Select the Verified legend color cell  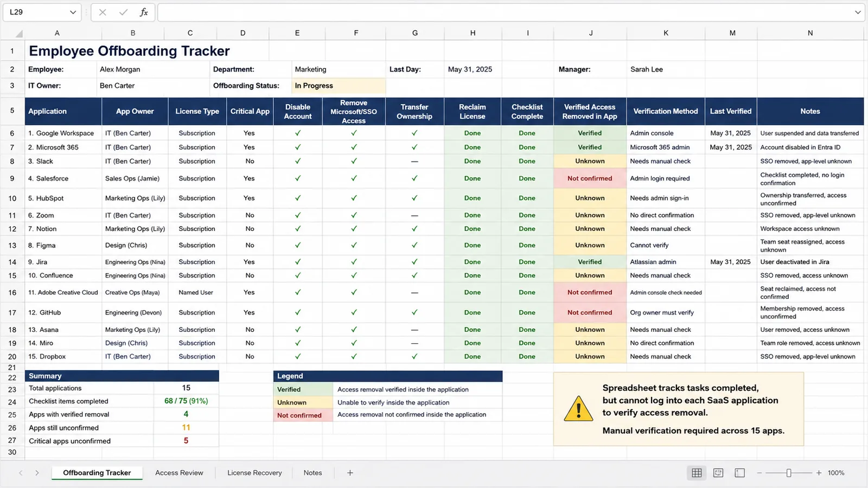303,389
